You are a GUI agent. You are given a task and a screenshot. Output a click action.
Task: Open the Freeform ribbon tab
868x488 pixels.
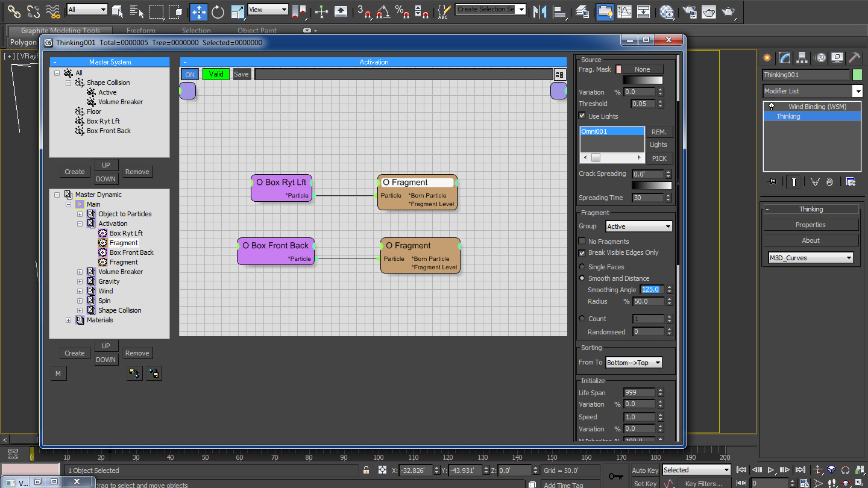pyautogui.click(x=141, y=31)
